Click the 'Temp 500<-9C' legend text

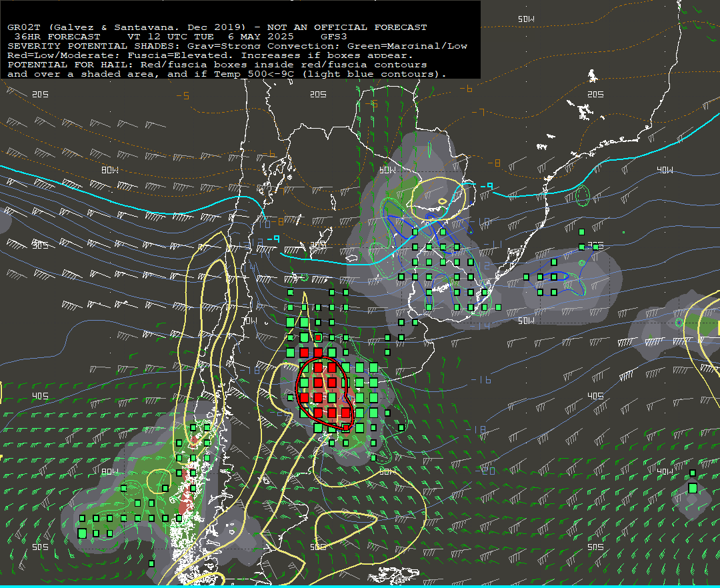[x=254, y=74]
